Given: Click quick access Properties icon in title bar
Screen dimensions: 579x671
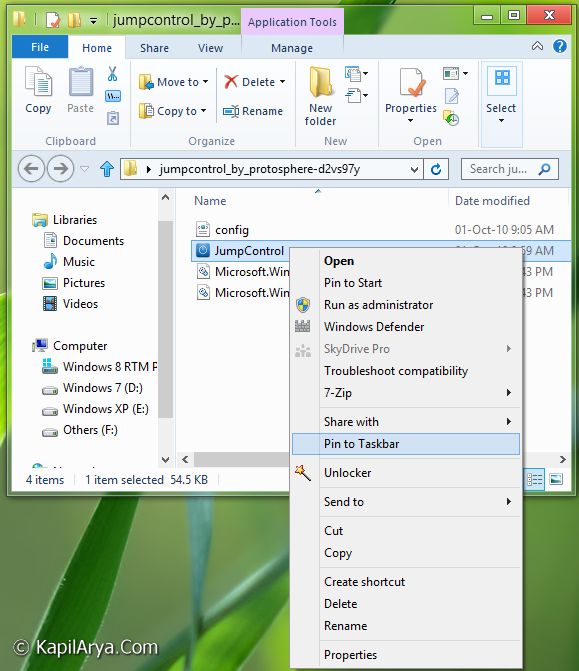Looking at the screenshot, I should (x=53, y=20).
